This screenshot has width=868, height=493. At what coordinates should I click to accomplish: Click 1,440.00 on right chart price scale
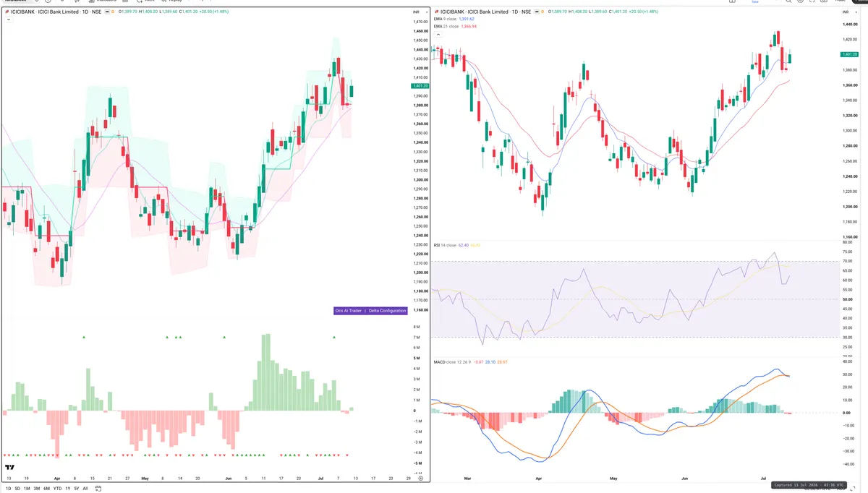click(x=850, y=25)
